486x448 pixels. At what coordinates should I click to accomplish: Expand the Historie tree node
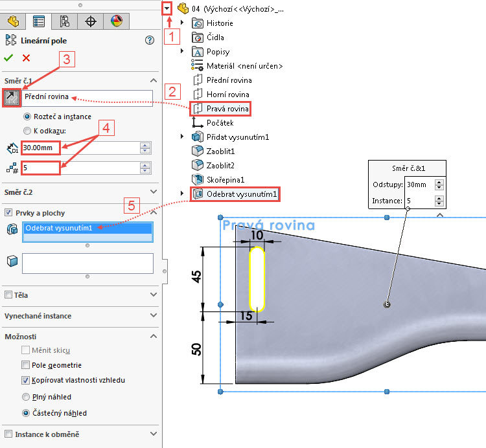[x=182, y=23]
